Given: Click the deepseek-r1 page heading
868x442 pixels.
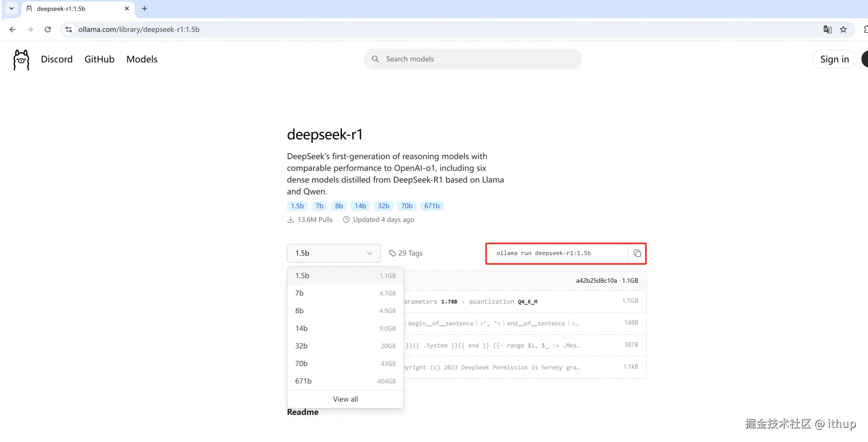Looking at the screenshot, I should (x=325, y=134).
